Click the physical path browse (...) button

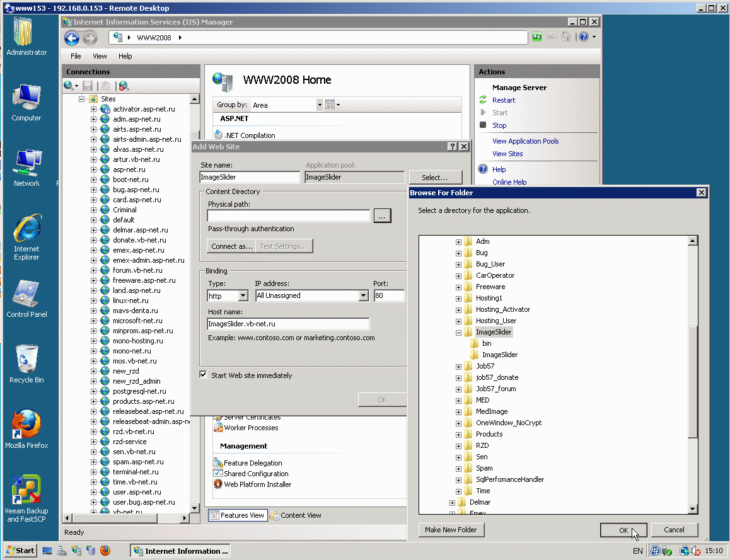(382, 216)
